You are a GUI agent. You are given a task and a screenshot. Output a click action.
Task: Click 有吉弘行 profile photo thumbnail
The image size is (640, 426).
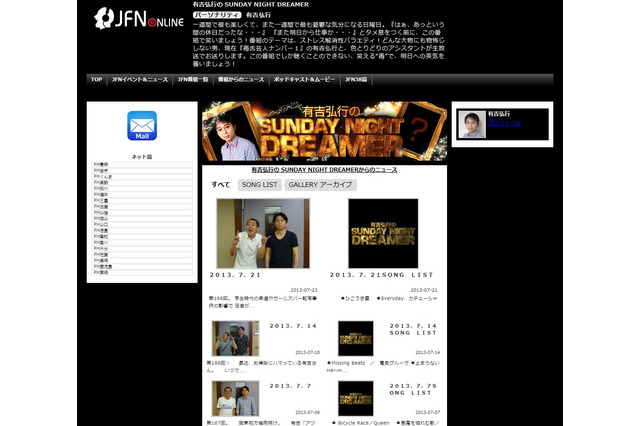pos(472,124)
